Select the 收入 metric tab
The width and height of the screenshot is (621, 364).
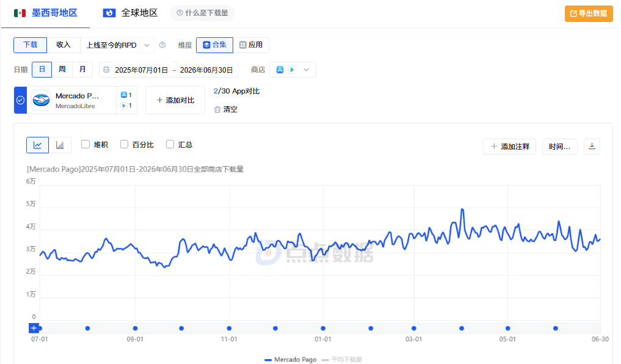tap(64, 45)
